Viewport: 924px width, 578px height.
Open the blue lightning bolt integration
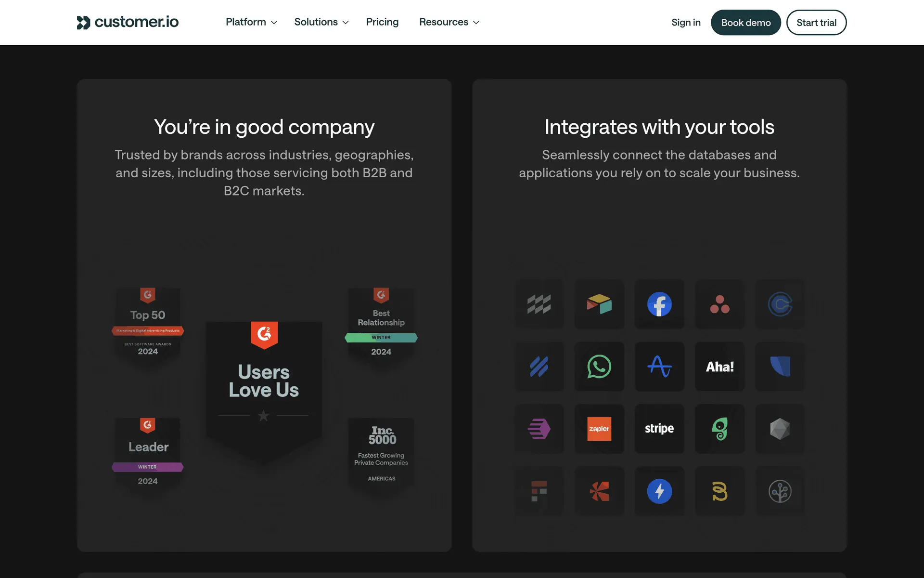click(x=659, y=491)
